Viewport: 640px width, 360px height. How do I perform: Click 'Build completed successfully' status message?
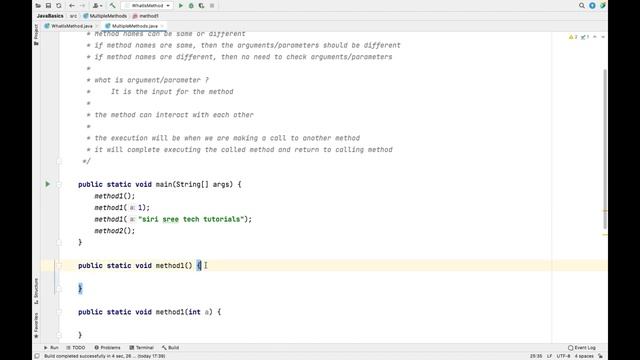[x=104, y=356]
